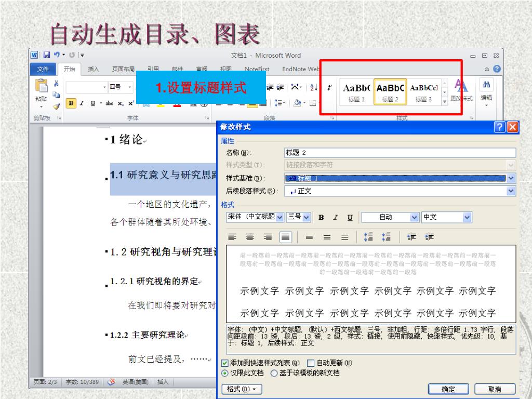Click the Save icon in Word's quick access toolbar
Viewport: 532px width, 399px height.
click(46, 55)
